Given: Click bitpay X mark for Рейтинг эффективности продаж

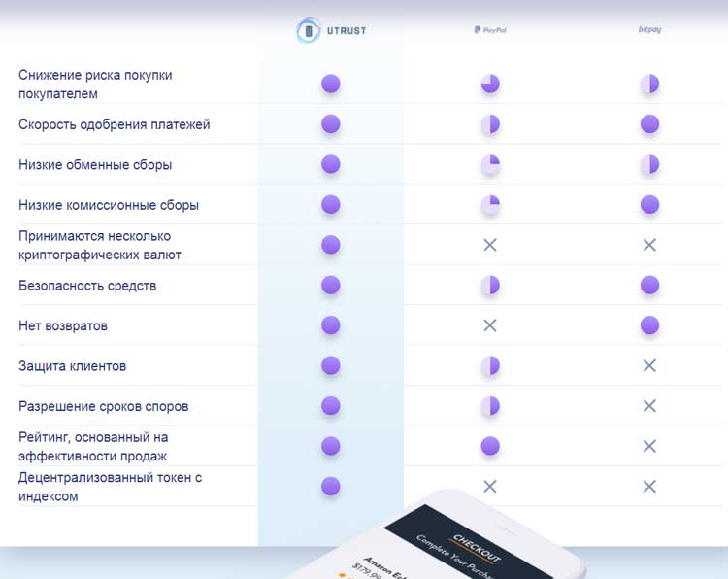Looking at the screenshot, I should tap(649, 446).
